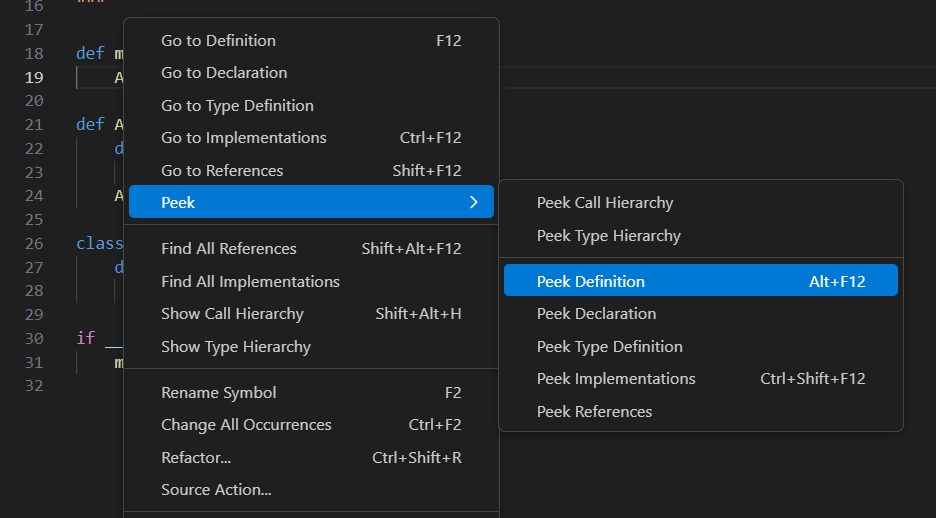The width and height of the screenshot is (936, 518).
Task: Select Show Type Hierarchy option
Action: point(236,347)
